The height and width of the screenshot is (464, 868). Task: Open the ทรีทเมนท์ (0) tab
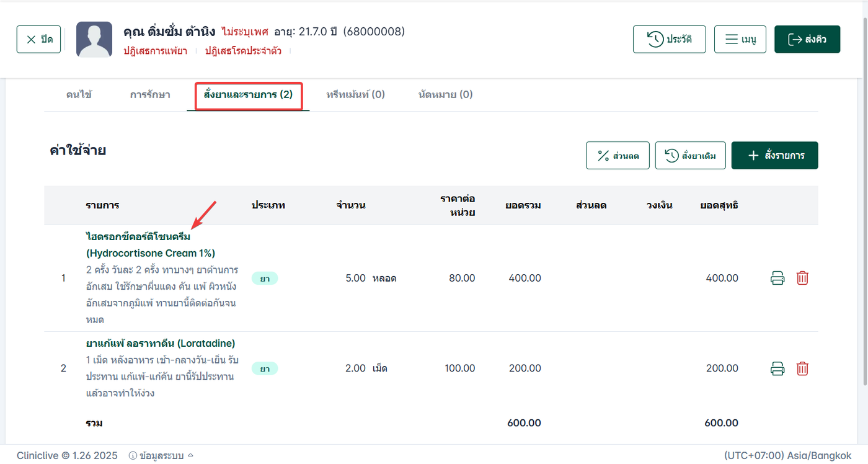pos(355,95)
